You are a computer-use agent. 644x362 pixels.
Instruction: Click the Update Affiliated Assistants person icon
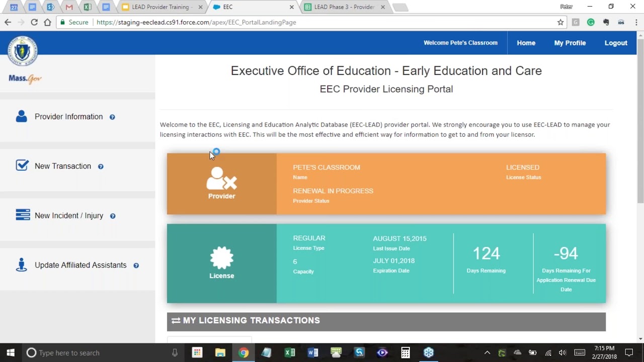[x=21, y=264]
